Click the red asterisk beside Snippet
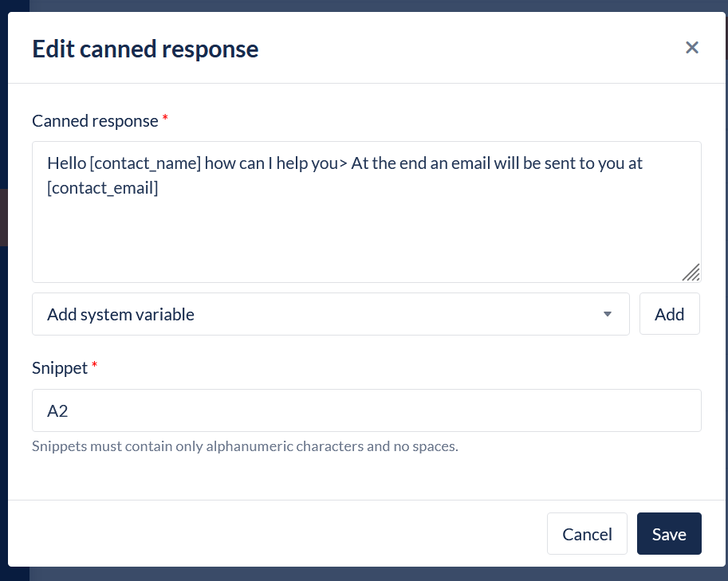This screenshot has height=581, width=728. click(95, 366)
